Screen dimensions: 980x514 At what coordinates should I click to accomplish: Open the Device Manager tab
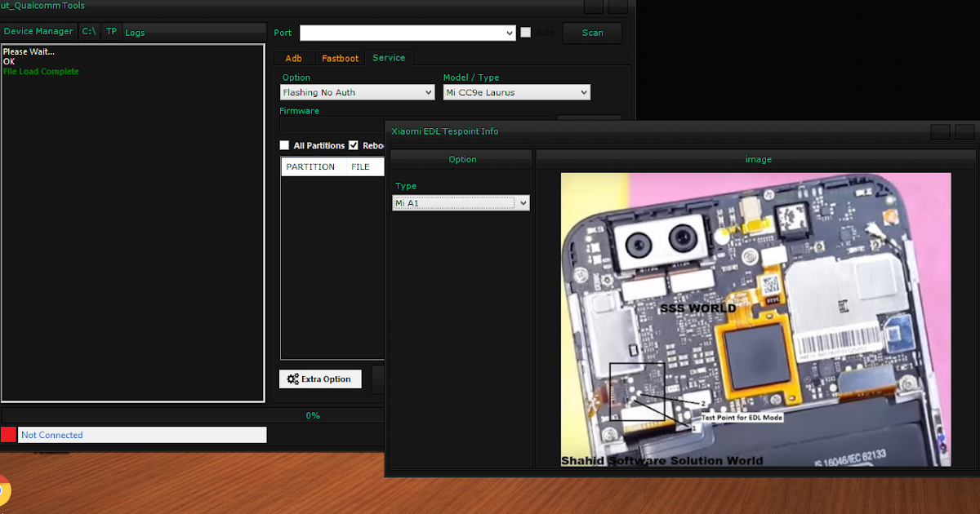(x=38, y=32)
